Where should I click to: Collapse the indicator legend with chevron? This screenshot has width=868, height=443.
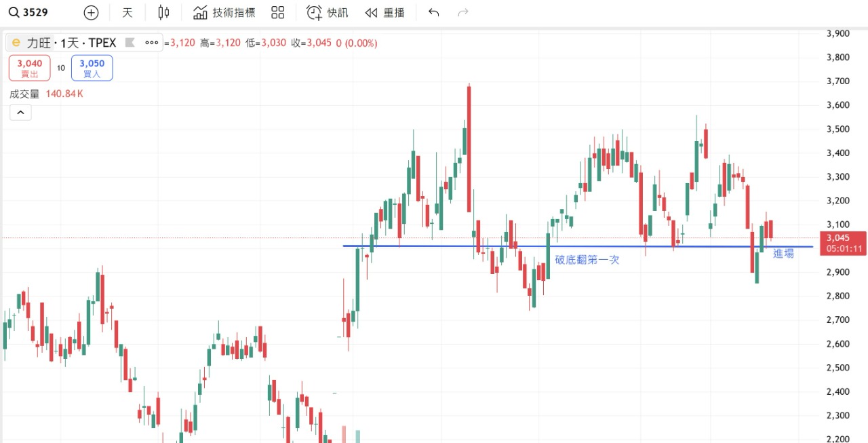click(x=20, y=113)
